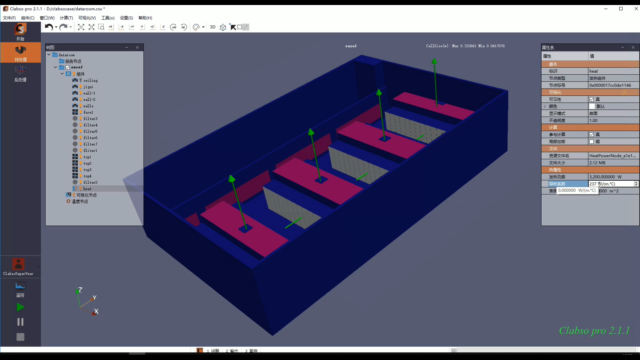Click the Clabso logo home button in sidebar
The height and width of the screenshot is (360, 640).
click(20, 32)
